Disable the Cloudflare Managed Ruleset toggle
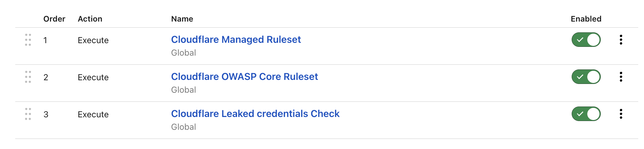 (x=586, y=40)
